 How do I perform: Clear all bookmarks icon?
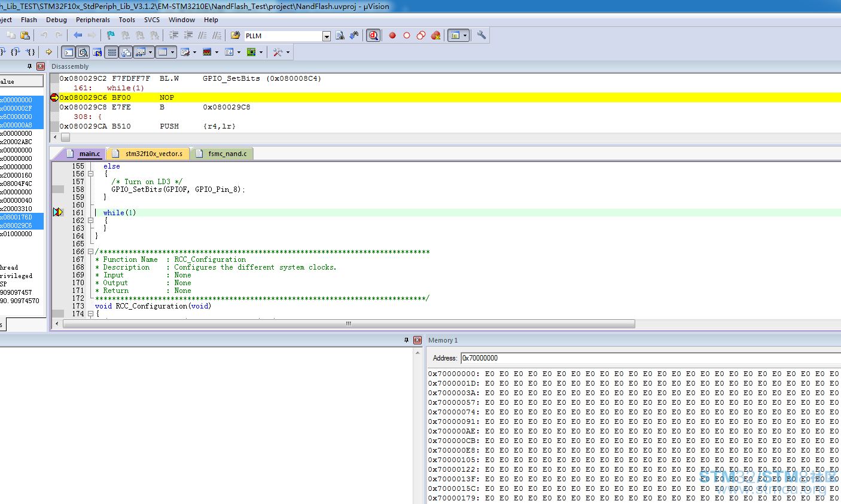click(154, 35)
